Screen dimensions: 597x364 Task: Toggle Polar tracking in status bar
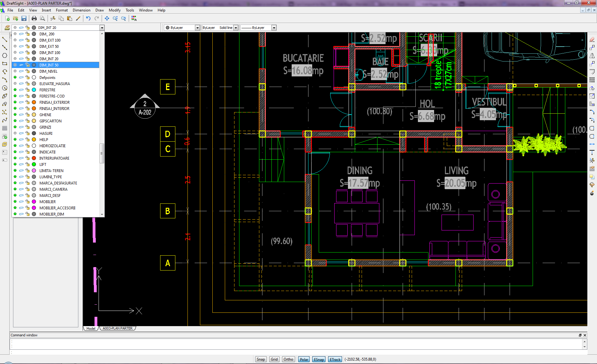[x=305, y=359]
